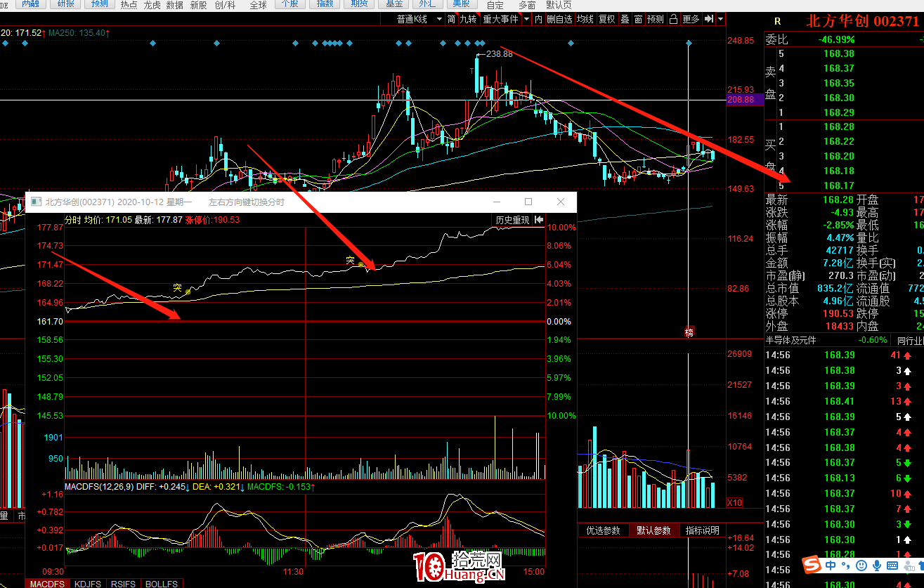The image size is (924, 588).
Task: Click the 期货 futures button
Action: [359, 4]
